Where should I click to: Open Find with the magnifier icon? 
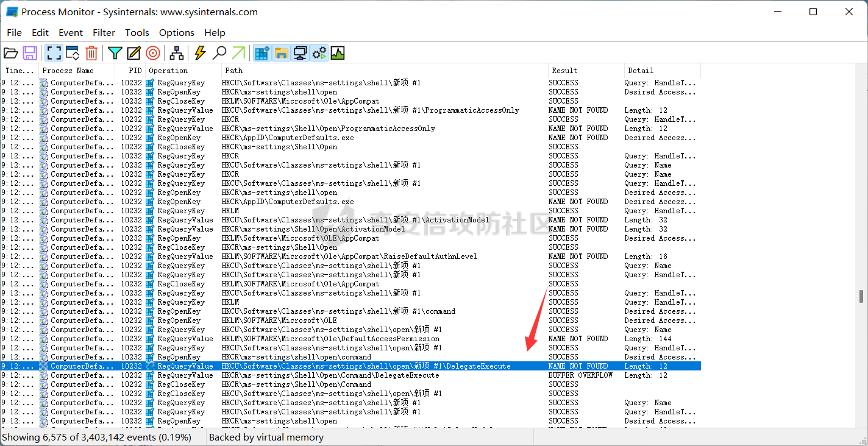coord(219,53)
